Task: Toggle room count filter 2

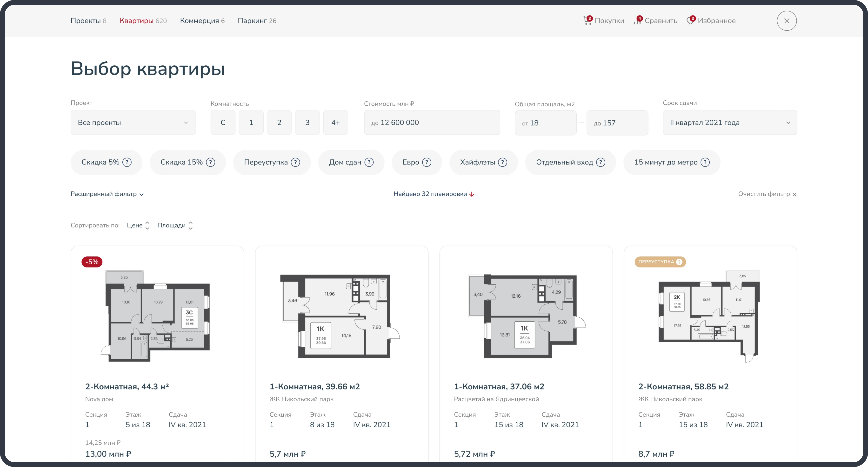Action: pyautogui.click(x=279, y=123)
